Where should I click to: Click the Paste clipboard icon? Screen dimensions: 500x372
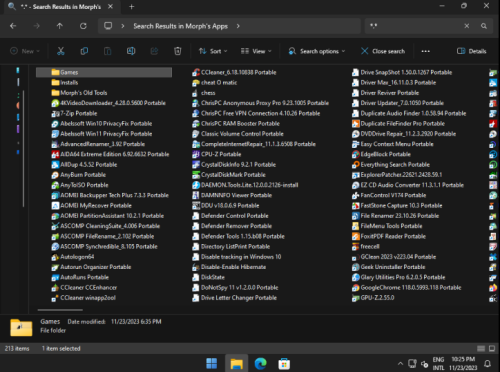coord(107,51)
